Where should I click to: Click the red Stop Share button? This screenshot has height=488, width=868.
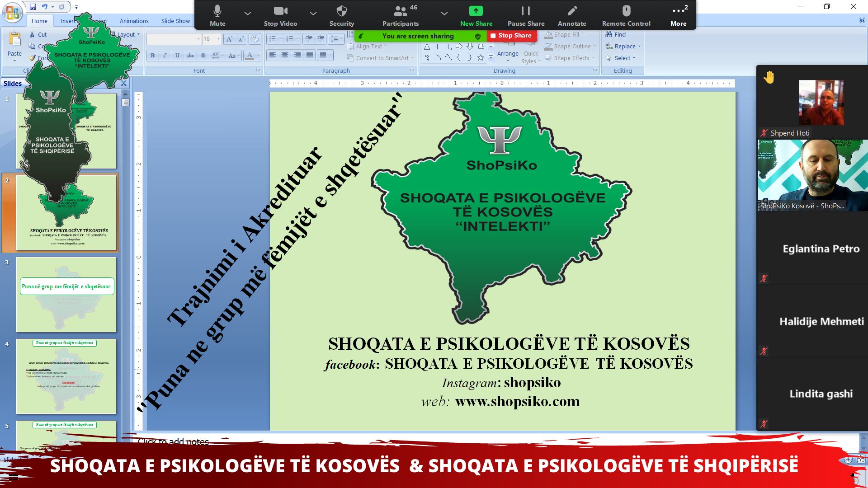pyautogui.click(x=512, y=35)
